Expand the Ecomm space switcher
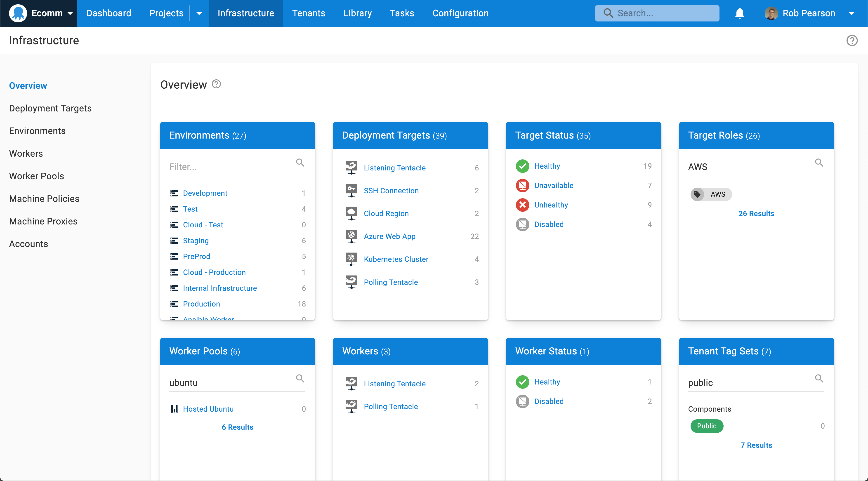Image resolution: width=868 pixels, height=481 pixels. point(71,13)
